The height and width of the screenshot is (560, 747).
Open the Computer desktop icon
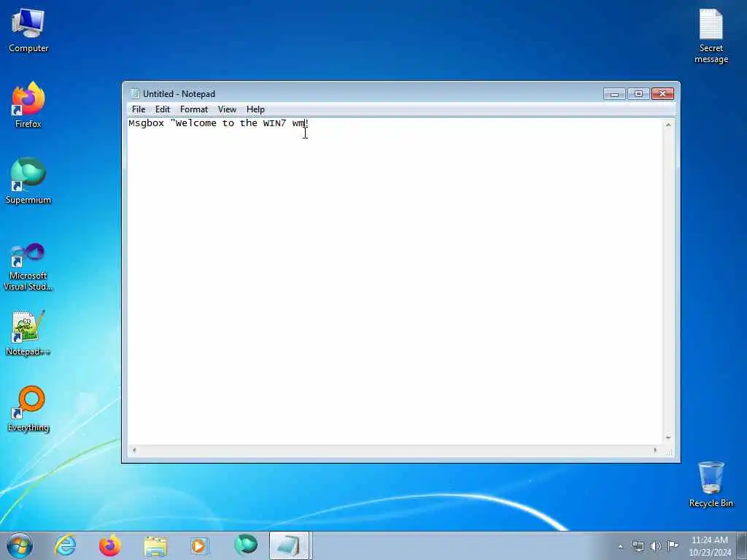pyautogui.click(x=28, y=29)
